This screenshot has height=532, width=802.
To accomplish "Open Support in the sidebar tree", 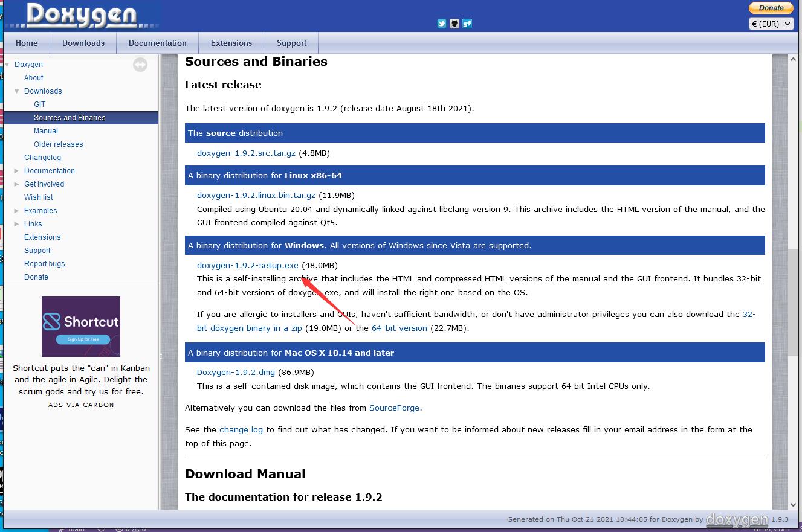I will click(x=37, y=251).
